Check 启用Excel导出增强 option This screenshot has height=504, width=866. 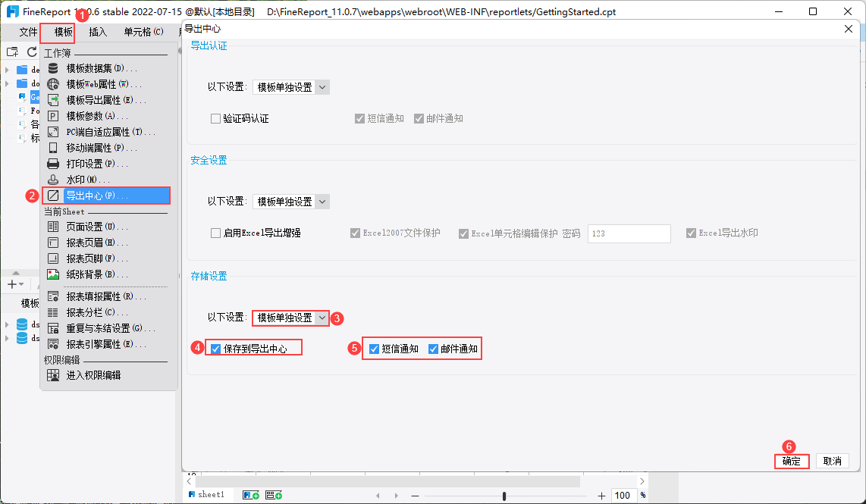click(216, 233)
